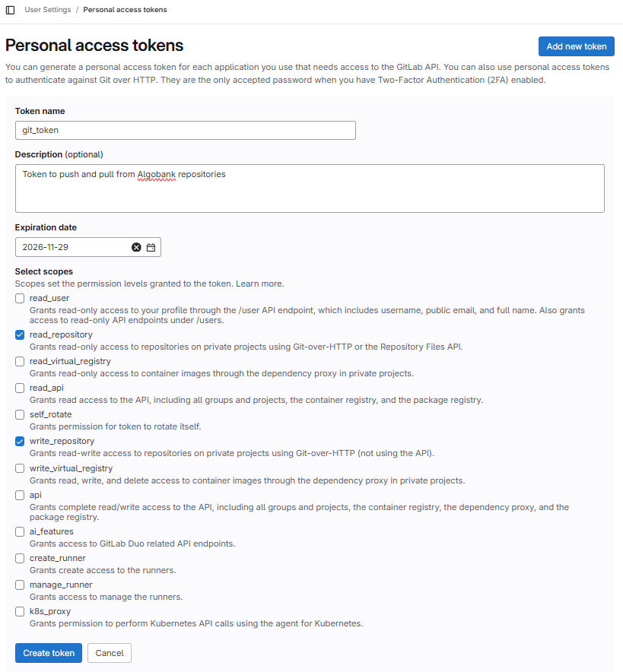
Task: Disable the read_repository scope
Action: pos(19,334)
